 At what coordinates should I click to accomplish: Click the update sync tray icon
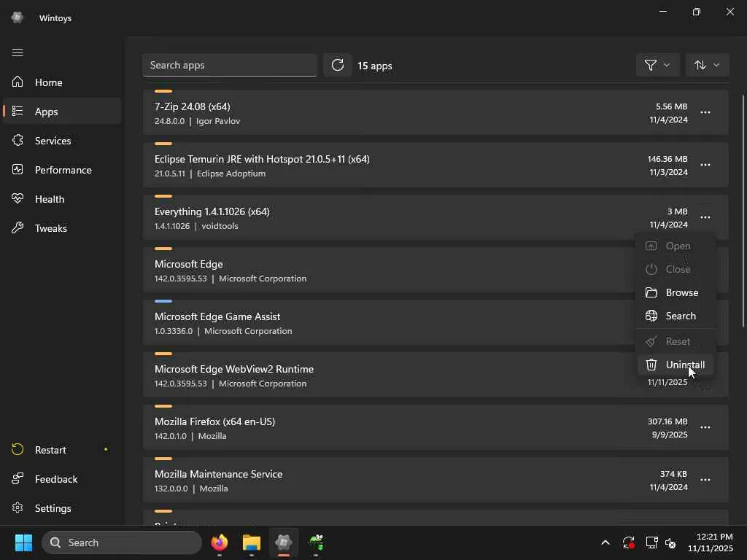[628, 542]
